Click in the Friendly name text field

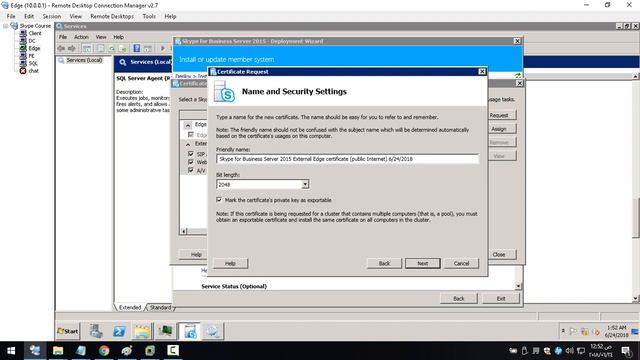(x=347, y=159)
